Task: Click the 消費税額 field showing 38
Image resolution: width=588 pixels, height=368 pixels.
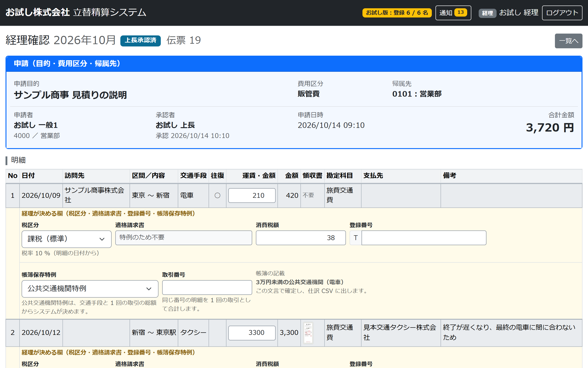Action: pos(301,238)
